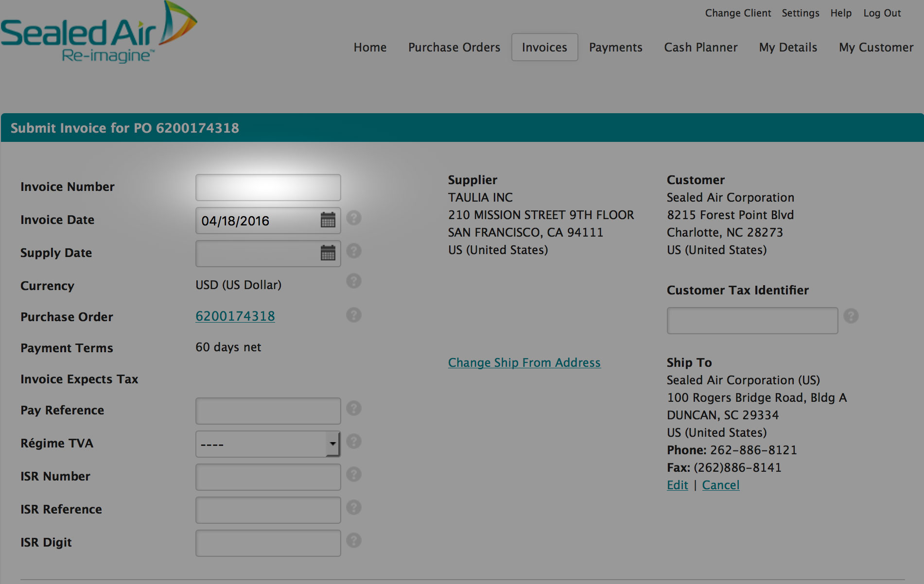Select the Invoices tab
The image size is (924, 584).
click(544, 47)
